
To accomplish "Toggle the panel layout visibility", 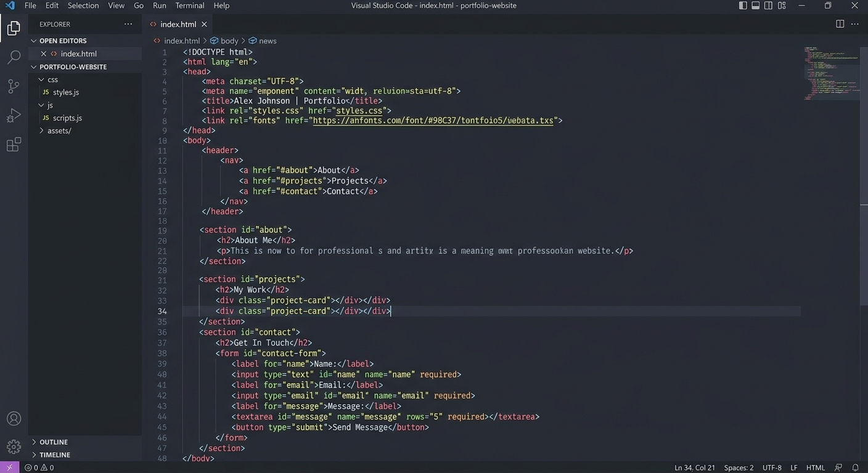I will (x=755, y=5).
